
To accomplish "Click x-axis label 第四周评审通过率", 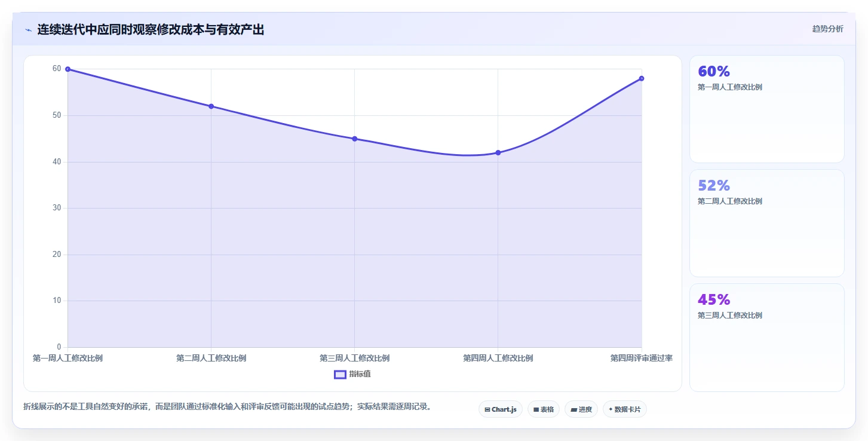I will [x=642, y=359].
